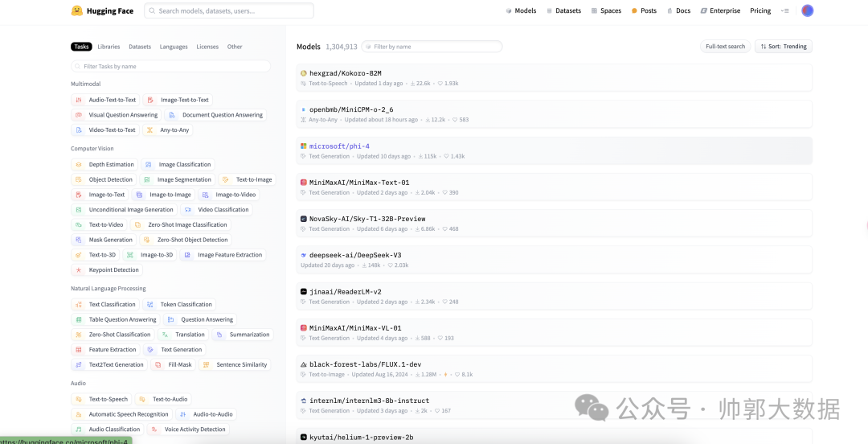Click the Zero-Shot Image Classification icon
Viewport: 868px width, 444px height.
click(138, 224)
